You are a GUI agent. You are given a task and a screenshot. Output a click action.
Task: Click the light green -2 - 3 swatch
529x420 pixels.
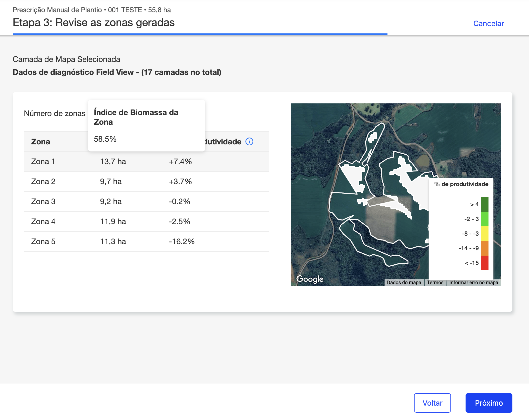[x=485, y=219]
